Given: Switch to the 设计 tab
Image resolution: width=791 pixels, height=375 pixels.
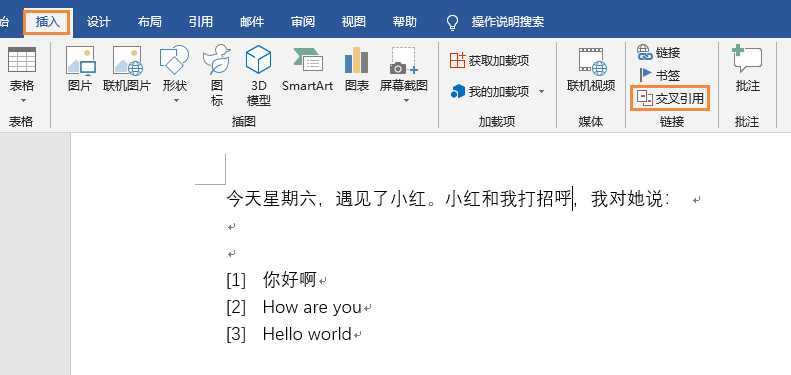Looking at the screenshot, I should coord(99,22).
